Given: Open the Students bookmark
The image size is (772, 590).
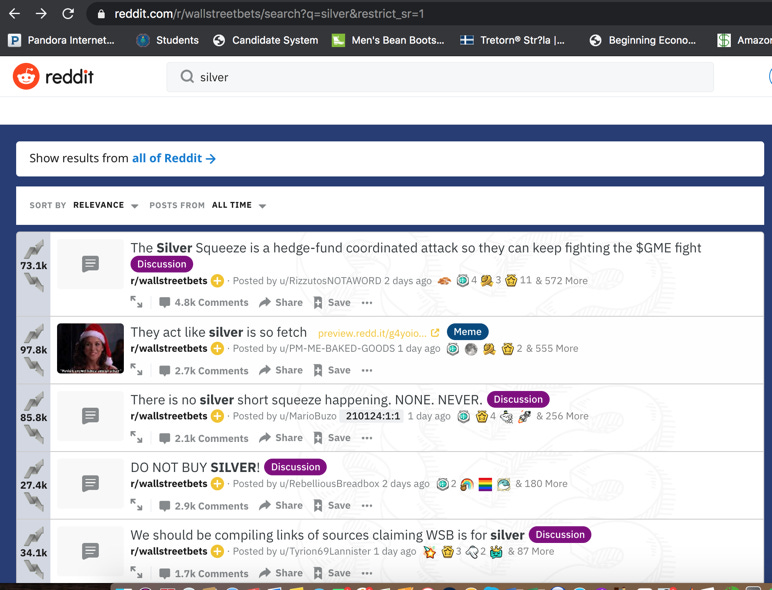Looking at the screenshot, I should coord(167,40).
